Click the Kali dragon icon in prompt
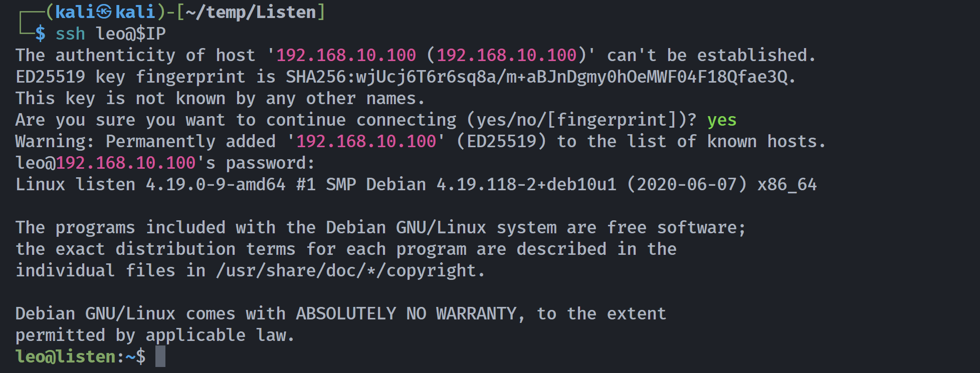Screen dimensions: 980x373 point(104,12)
